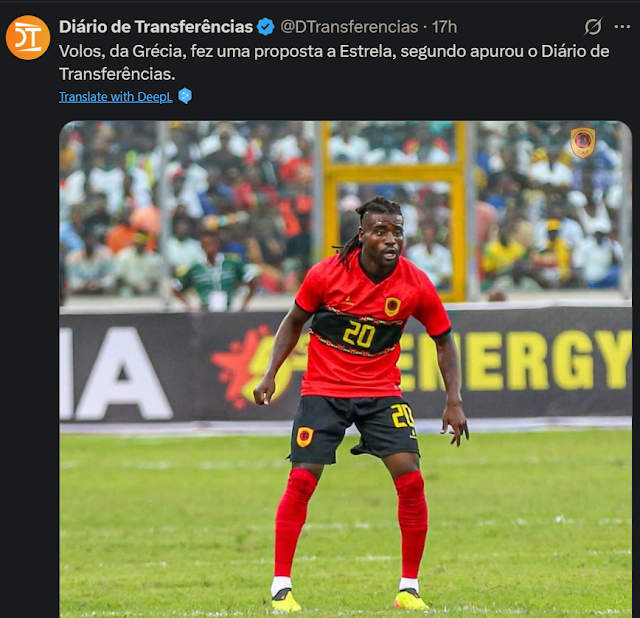Open the post via the 17h timestamp

coord(444,27)
